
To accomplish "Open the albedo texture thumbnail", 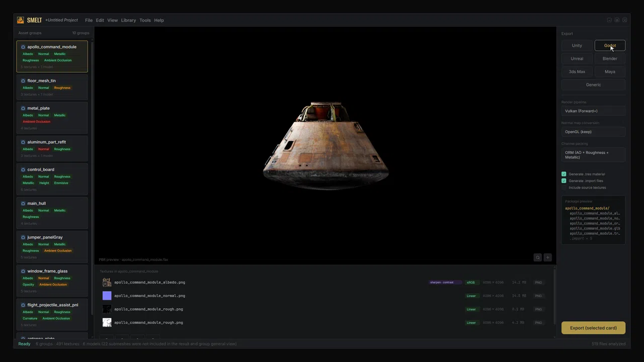I will [x=107, y=282].
